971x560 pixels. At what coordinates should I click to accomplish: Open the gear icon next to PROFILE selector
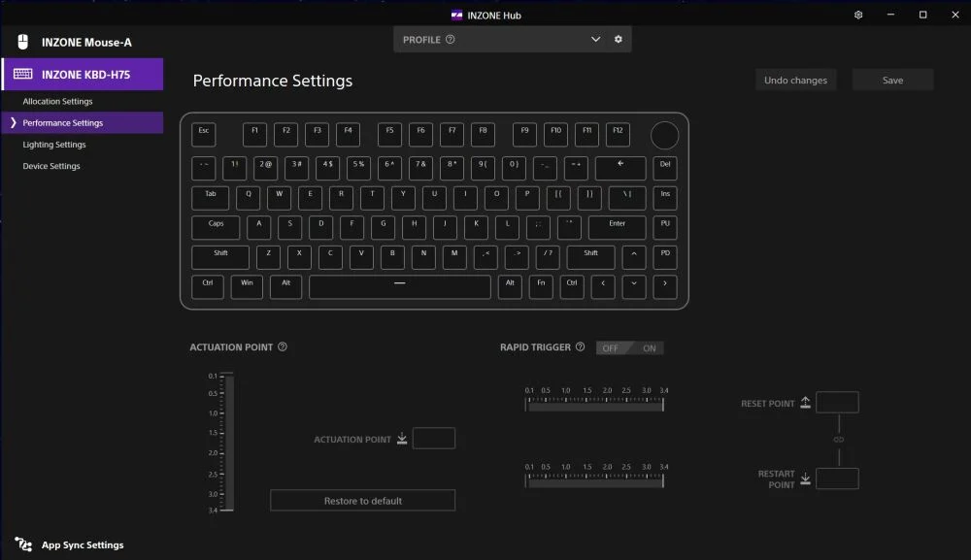click(618, 39)
